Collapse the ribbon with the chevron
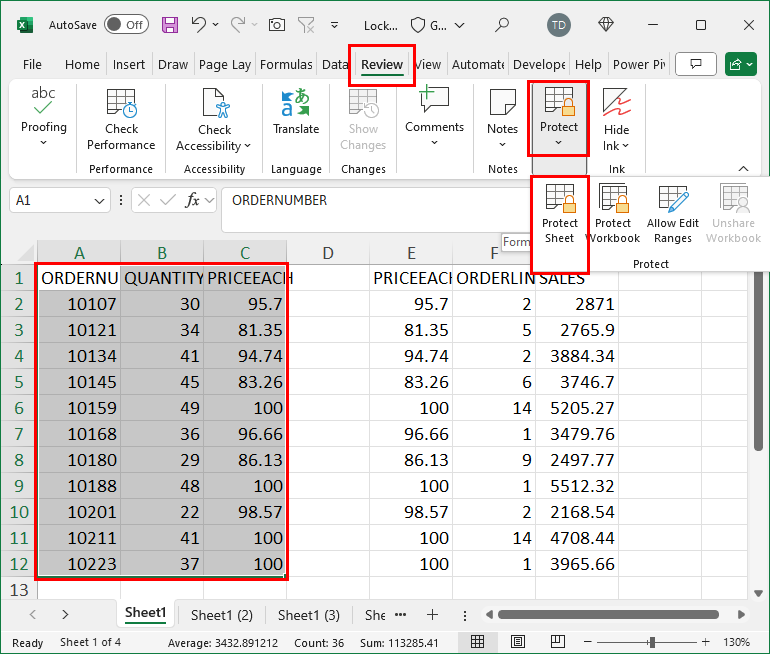The image size is (770, 654). click(743, 168)
